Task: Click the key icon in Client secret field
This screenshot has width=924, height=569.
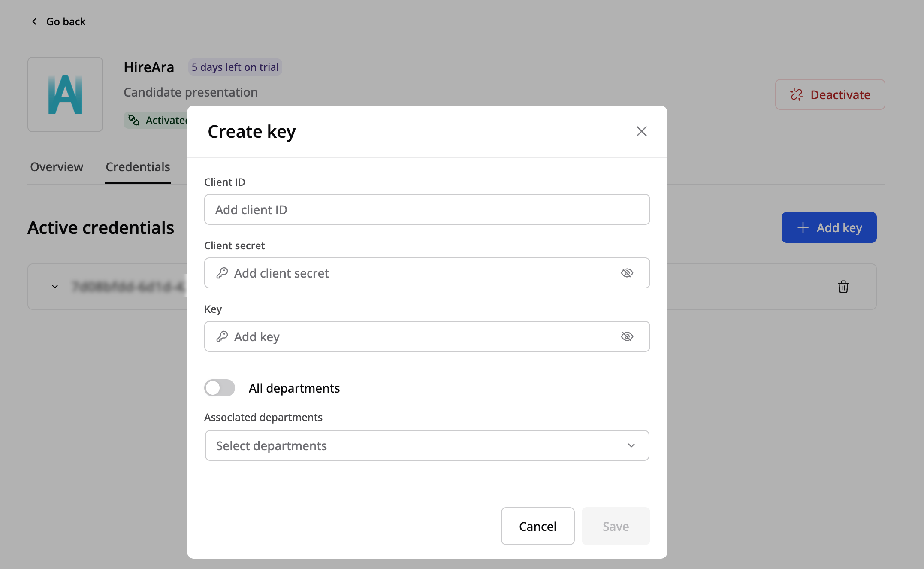Action: pos(222,273)
